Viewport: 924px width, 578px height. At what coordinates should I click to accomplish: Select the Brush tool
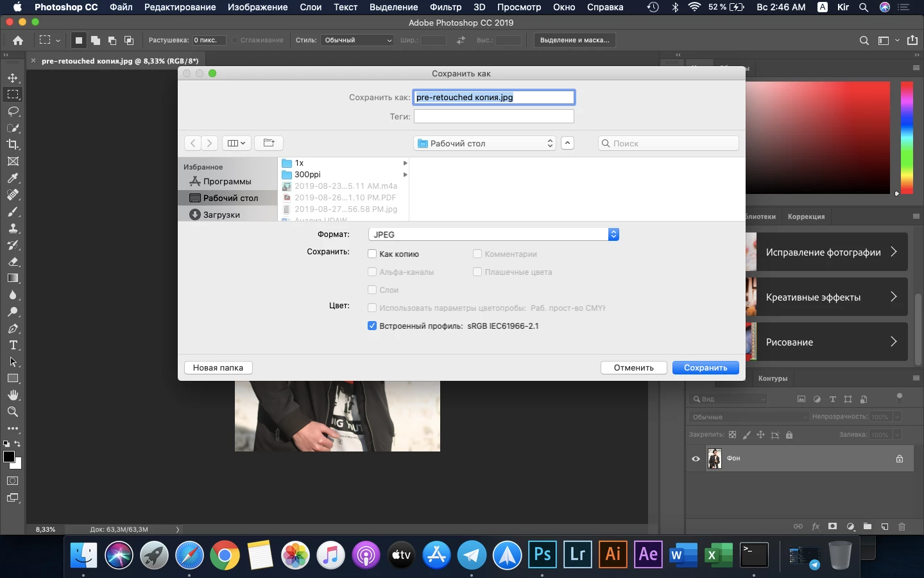(13, 211)
